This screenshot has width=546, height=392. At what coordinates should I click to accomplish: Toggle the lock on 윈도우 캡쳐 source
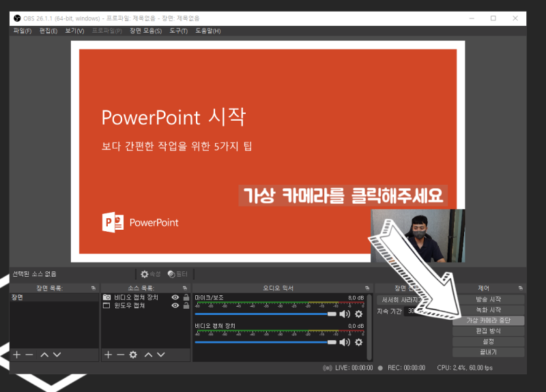point(186,305)
